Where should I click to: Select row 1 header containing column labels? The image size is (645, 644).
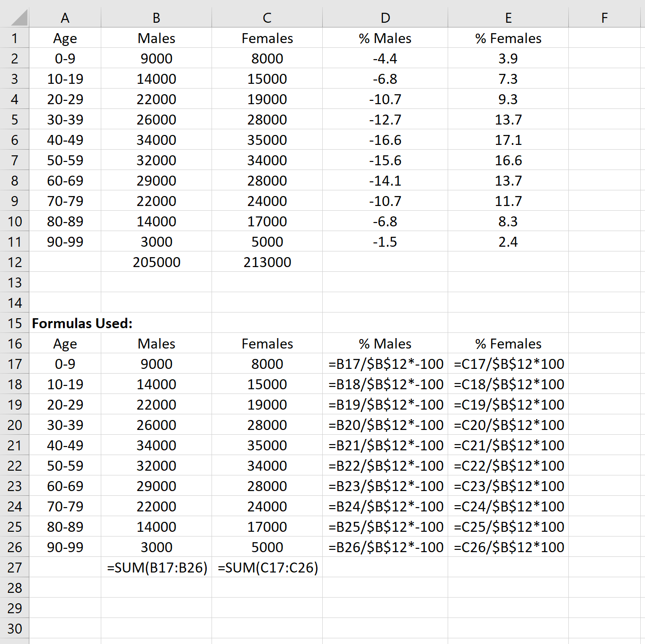[15, 38]
